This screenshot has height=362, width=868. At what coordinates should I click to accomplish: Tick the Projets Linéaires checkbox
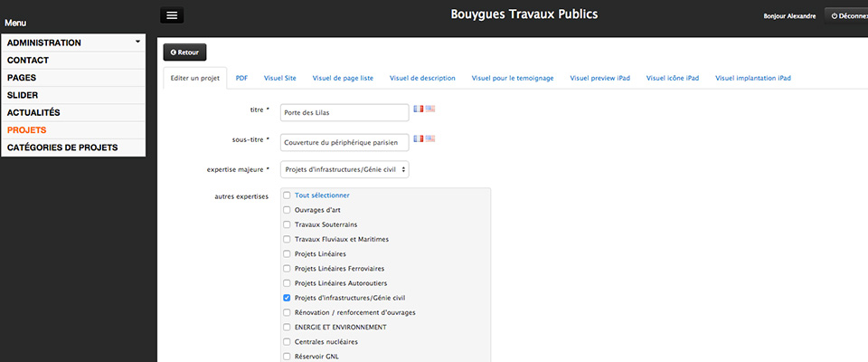coord(287,254)
